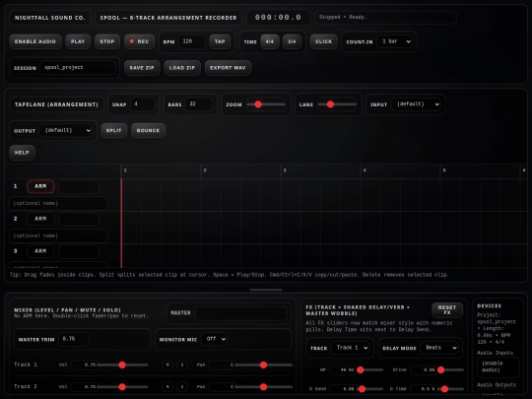Click the HP value pill 40 Hz
The width and height of the screenshot is (532, 399).
tap(343, 370)
